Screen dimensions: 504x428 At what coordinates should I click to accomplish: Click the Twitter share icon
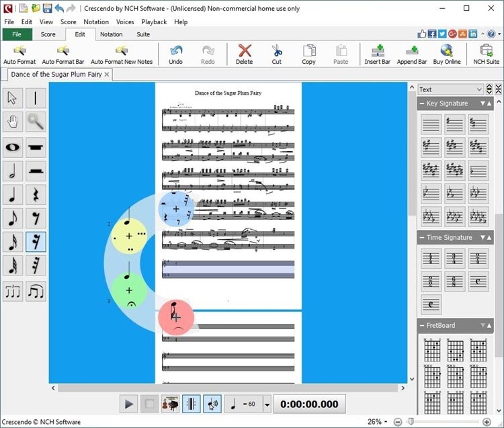coord(442,34)
